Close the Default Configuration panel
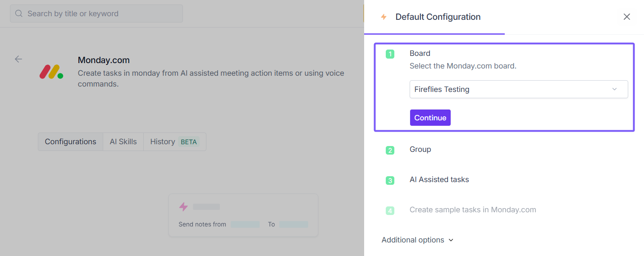 626,17
